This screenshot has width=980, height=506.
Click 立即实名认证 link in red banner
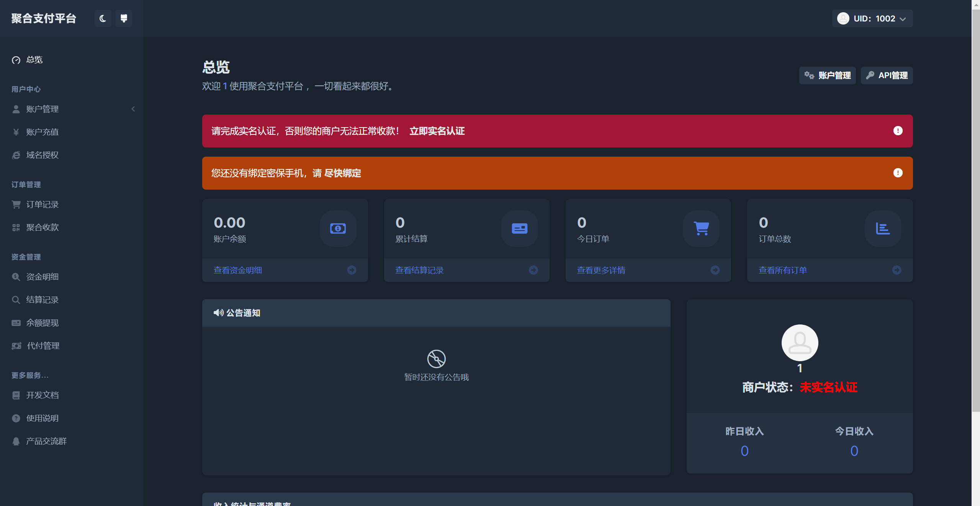pyautogui.click(x=437, y=131)
